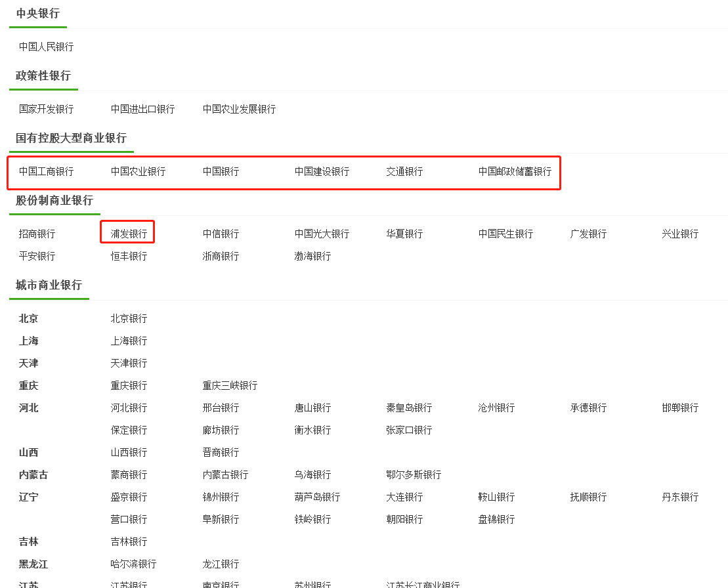Screen dimensions: 728x588
Task: Click 秦皇岛银行
Action: pyautogui.click(x=409, y=408)
